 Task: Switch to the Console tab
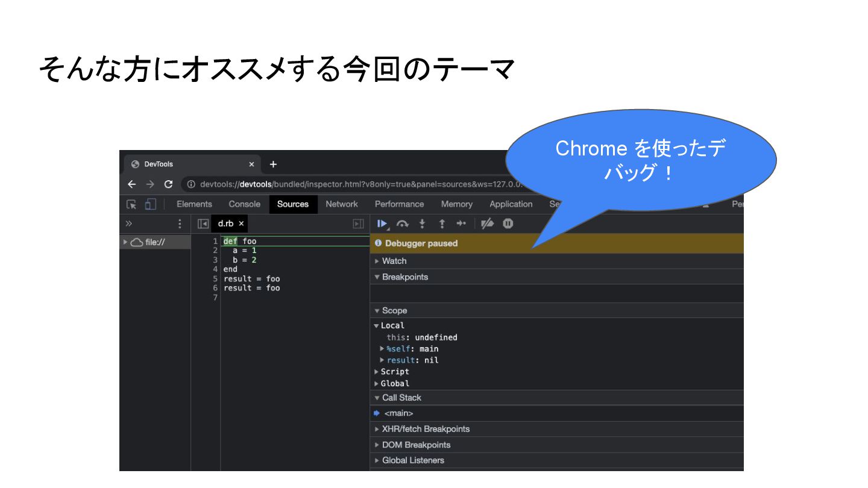[245, 204]
